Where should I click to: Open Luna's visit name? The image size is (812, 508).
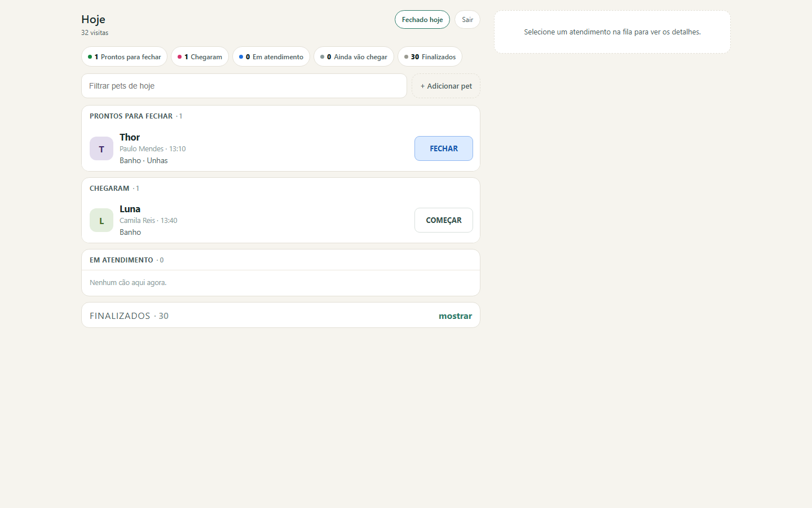coord(130,209)
